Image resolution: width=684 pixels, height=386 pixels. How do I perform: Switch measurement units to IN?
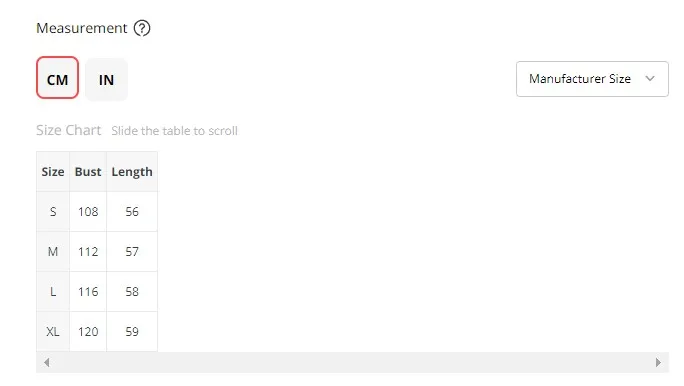coord(106,79)
